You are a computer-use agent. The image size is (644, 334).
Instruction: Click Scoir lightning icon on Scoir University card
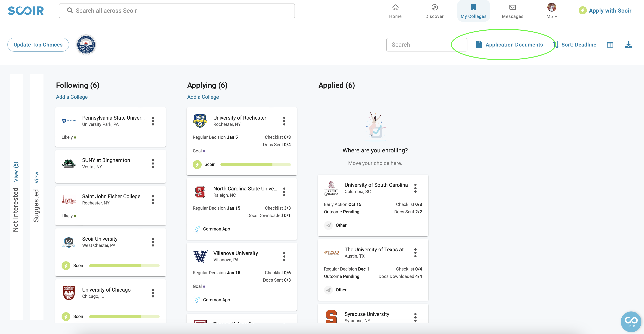pos(66,266)
